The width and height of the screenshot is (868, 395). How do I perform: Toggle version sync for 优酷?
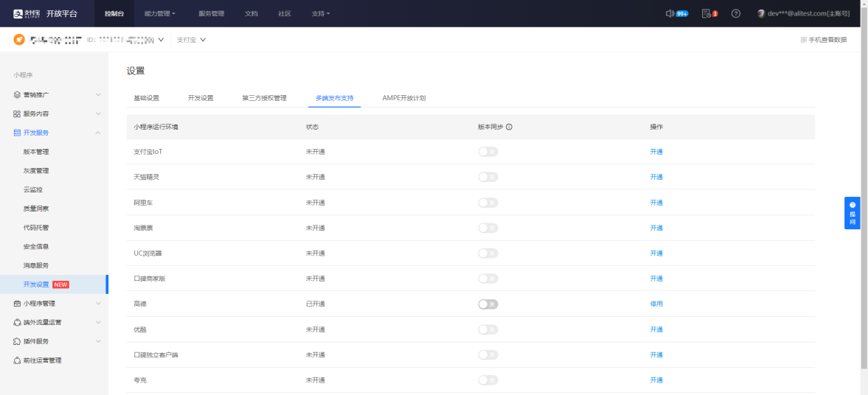488,329
